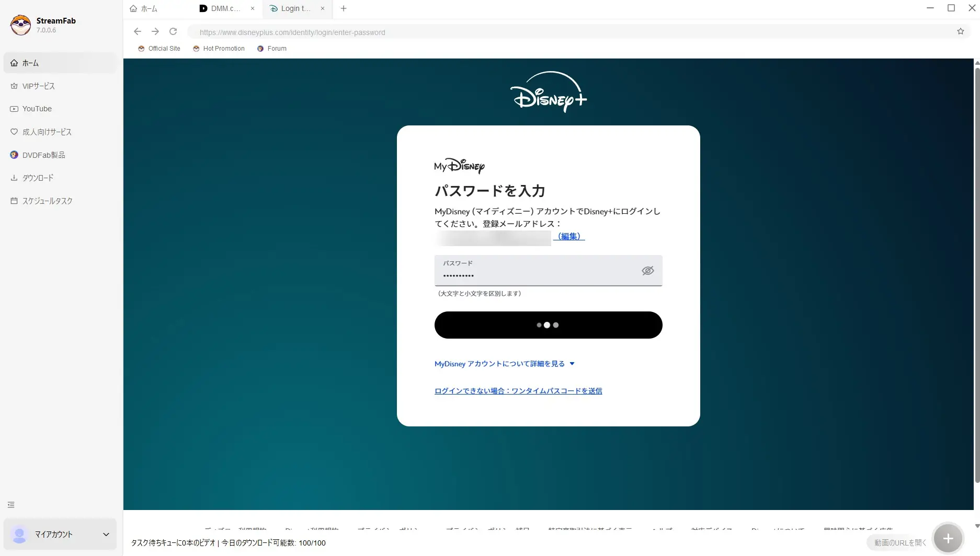The width and height of the screenshot is (980, 556).
Task: Open the Hot Promotion bookmark
Action: (x=219, y=49)
